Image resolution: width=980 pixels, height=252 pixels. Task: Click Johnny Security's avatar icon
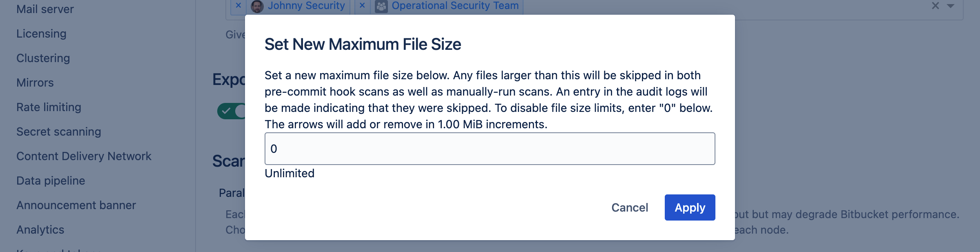pos(256,6)
